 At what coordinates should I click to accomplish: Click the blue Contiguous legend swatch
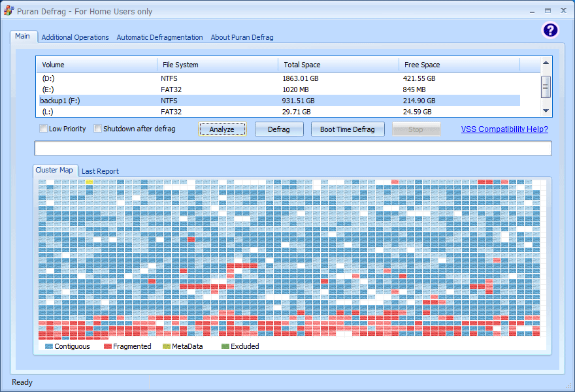tap(49, 346)
